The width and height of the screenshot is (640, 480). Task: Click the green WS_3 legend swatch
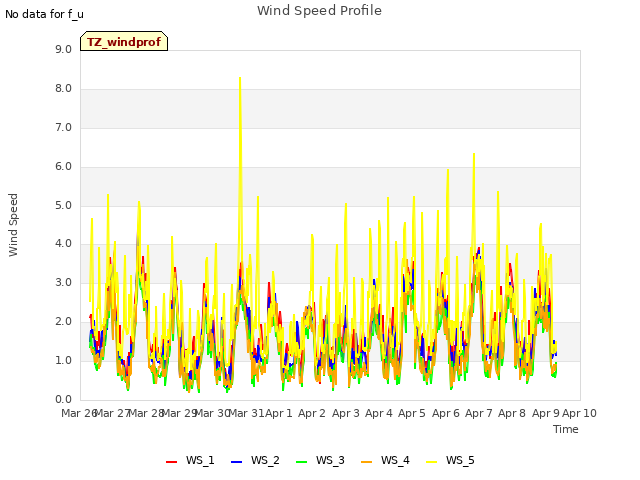pos(301,462)
